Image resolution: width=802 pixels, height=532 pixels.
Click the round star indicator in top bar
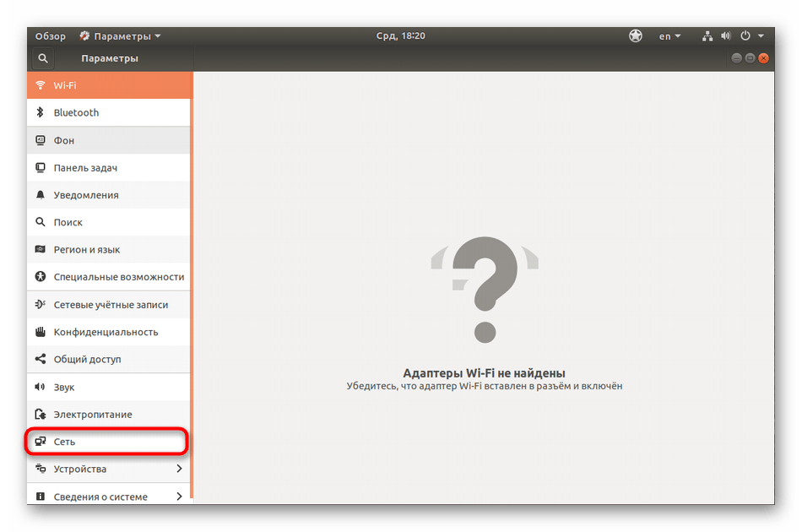click(x=636, y=35)
